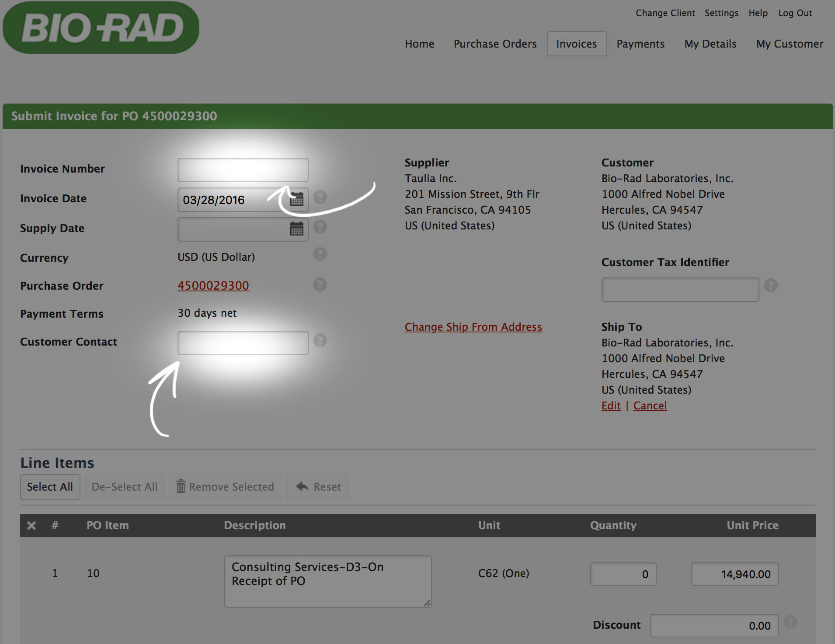
Task: Focus the Customer Contact field
Action: pos(243,343)
